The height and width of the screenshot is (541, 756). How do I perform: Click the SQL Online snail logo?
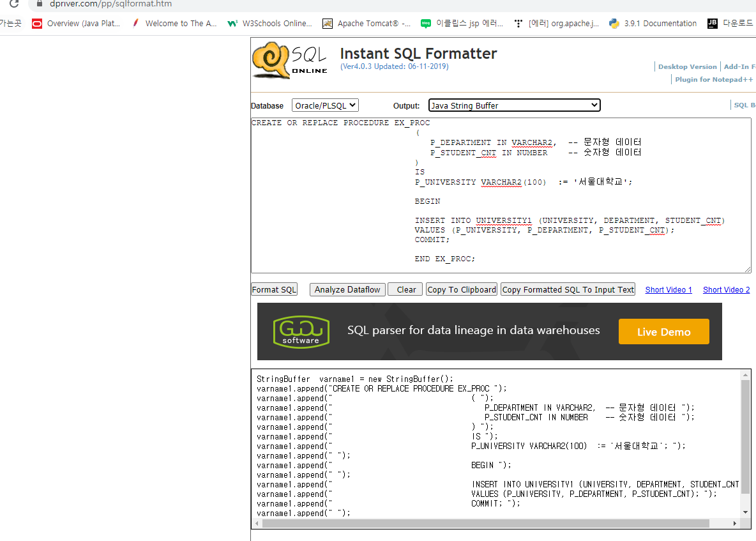click(290, 60)
